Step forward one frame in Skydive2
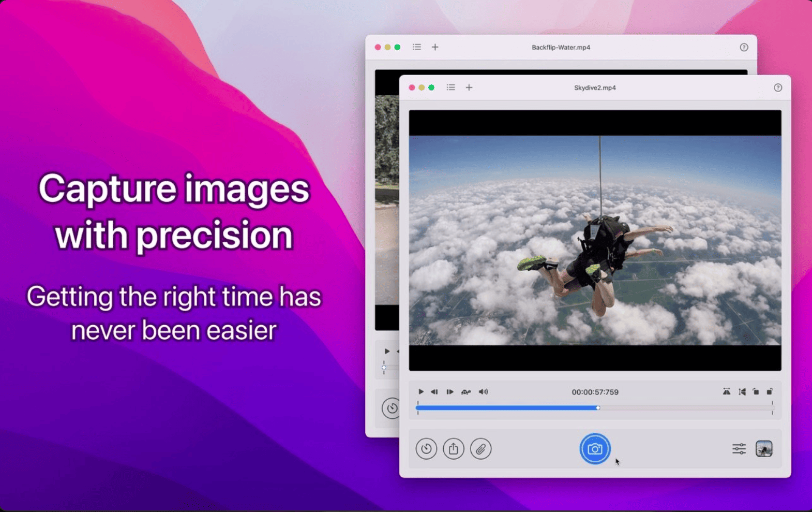The height and width of the screenshot is (512, 812). [450, 392]
